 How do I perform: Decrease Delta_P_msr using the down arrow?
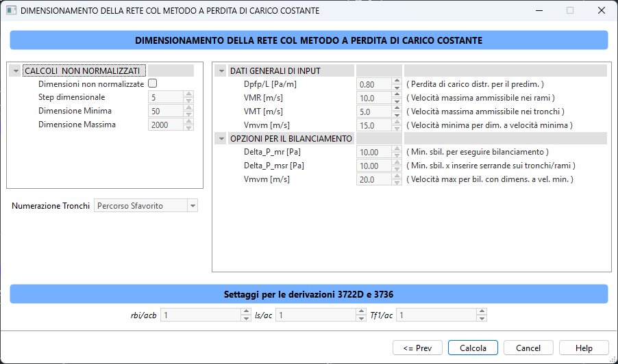[x=396, y=169]
